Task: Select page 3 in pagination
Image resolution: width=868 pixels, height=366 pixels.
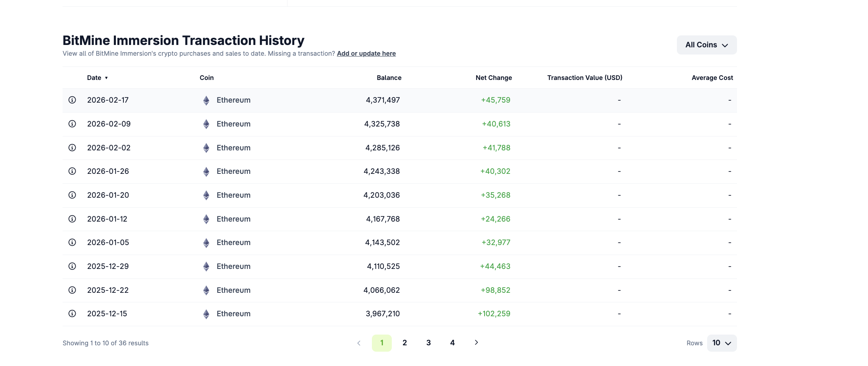Action: (428, 343)
